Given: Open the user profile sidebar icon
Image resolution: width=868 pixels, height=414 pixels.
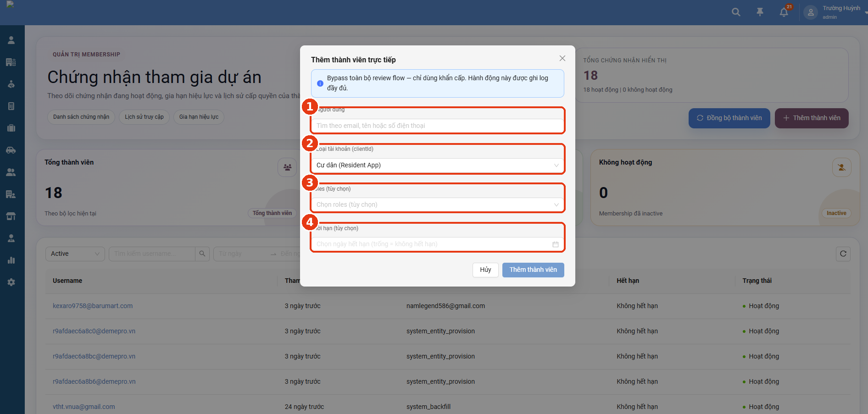Looking at the screenshot, I should pyautogui.click(x=11, y=40).
